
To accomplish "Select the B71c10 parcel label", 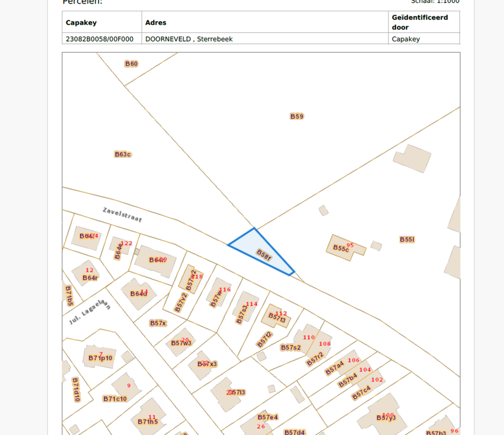I will 115,399.
